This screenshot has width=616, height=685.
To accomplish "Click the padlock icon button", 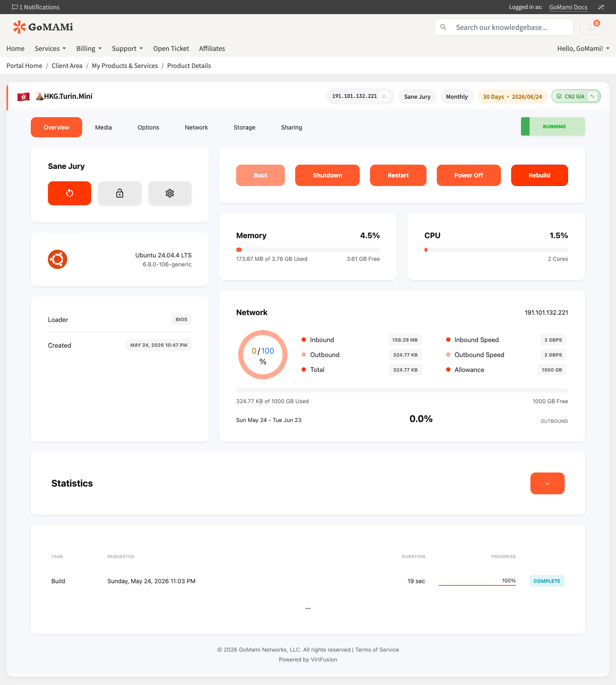I will tap(120, 193).
